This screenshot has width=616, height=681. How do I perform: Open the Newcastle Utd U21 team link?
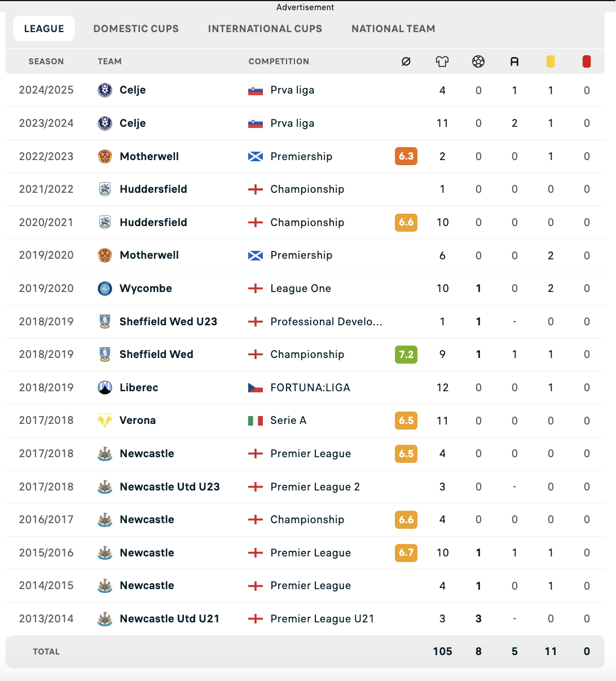[x=169, y=618]
